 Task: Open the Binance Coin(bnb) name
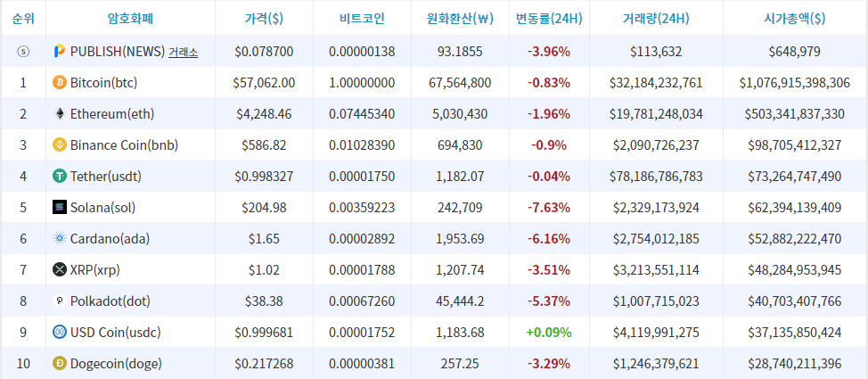(124, 145)
